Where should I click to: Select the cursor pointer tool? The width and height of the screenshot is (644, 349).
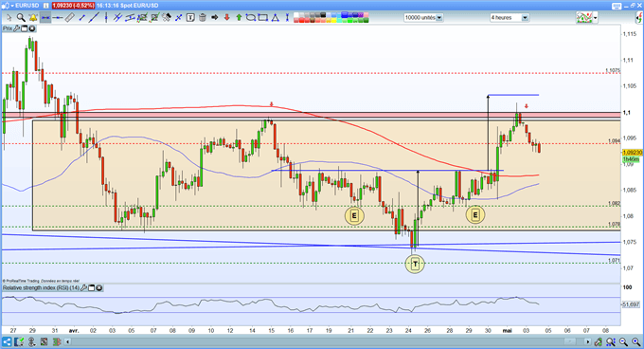9,18
